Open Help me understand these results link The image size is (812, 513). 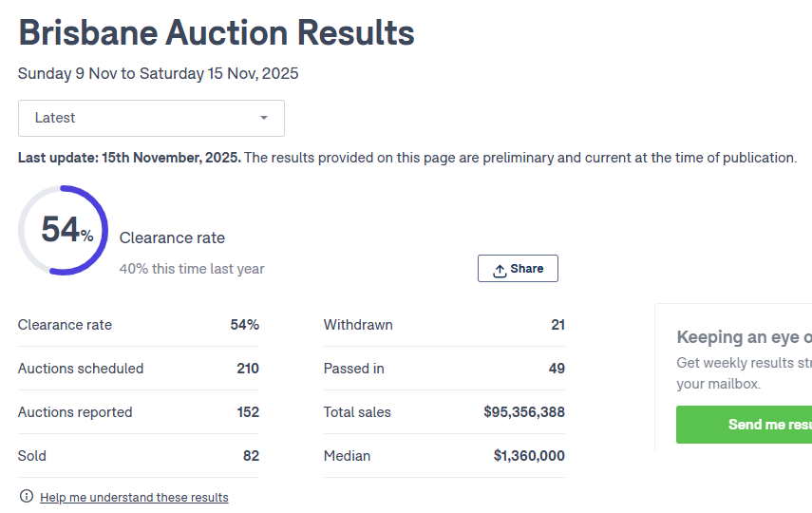pyautogui.click(x=134, y=497)
